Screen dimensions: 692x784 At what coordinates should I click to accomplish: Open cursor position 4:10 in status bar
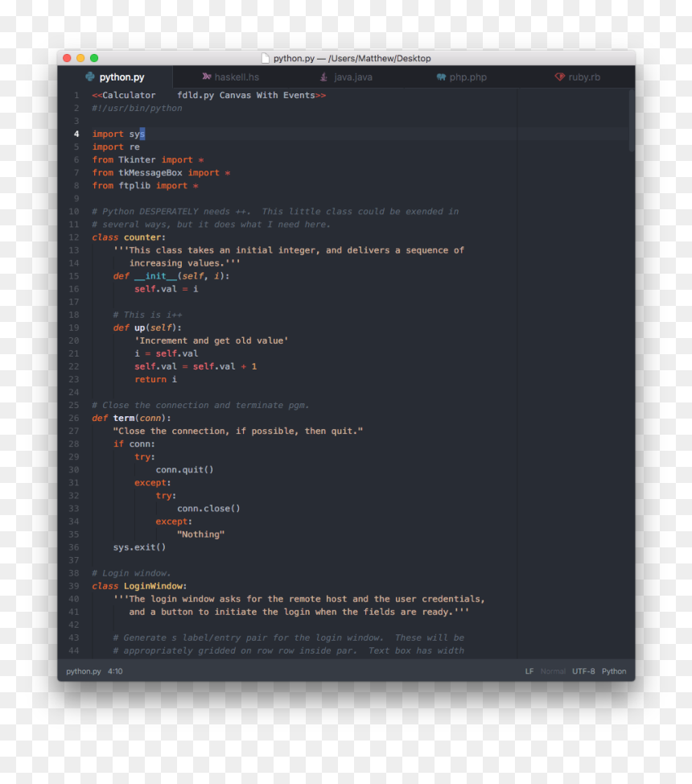point(115,671)
